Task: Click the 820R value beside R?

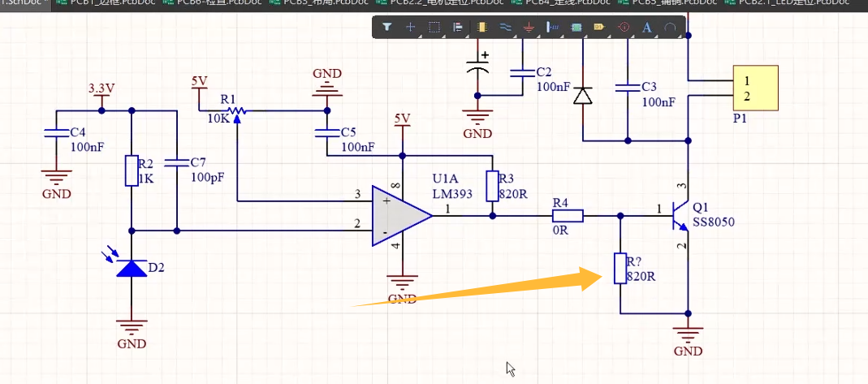Action: (641, 276)
